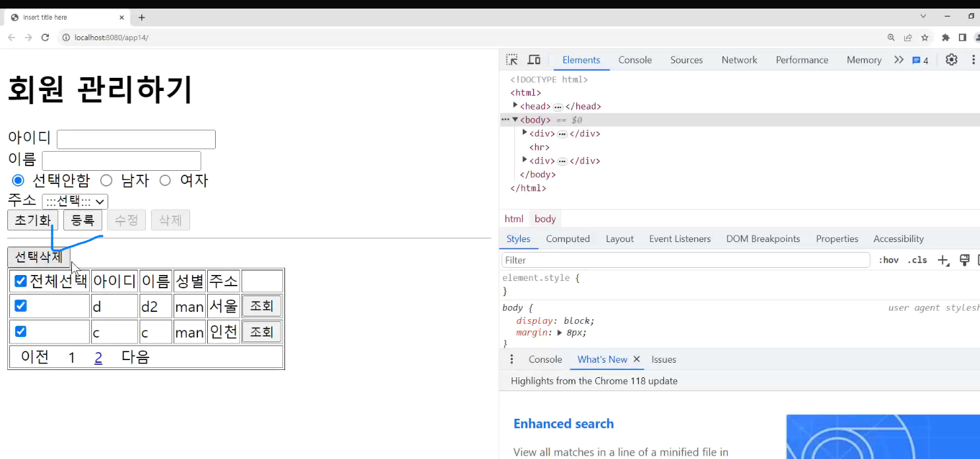Click the body row ellipsis actions
980x459 pixels.
(505, 119)
